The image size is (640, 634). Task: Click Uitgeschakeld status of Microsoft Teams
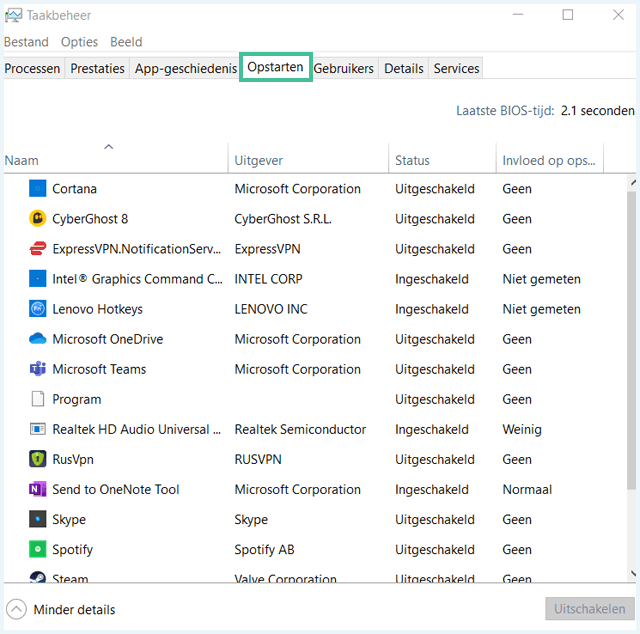(x=435, y=369)
